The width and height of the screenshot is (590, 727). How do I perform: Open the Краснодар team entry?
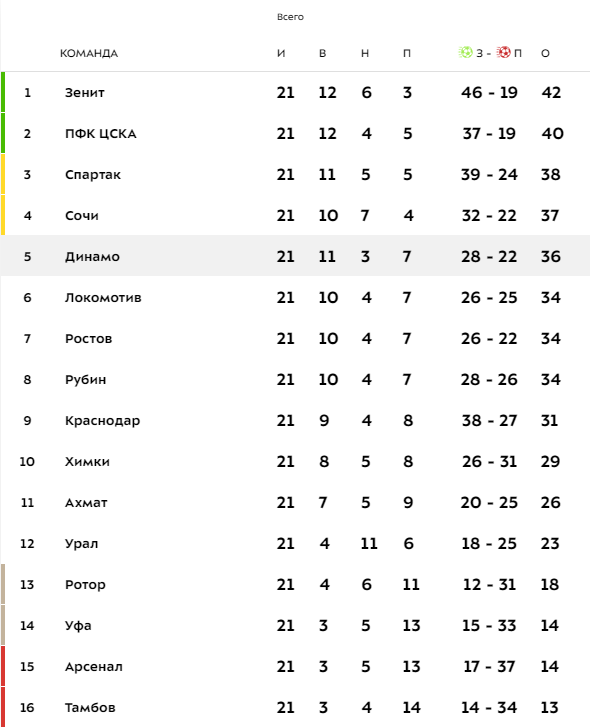[102, 421]
